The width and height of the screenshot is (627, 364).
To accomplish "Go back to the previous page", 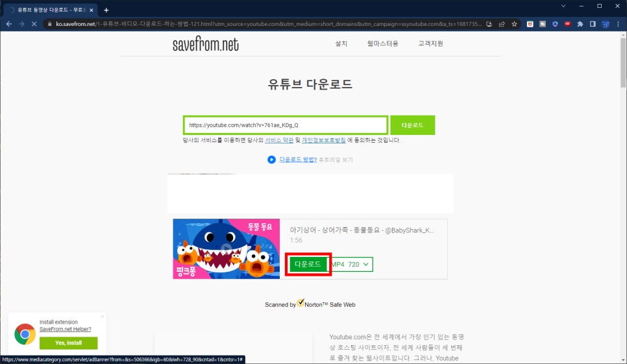I will [9, 24].
